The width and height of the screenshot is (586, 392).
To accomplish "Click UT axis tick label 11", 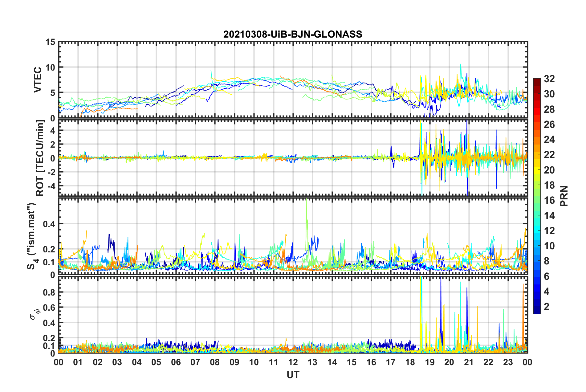I will click(274, 362).
